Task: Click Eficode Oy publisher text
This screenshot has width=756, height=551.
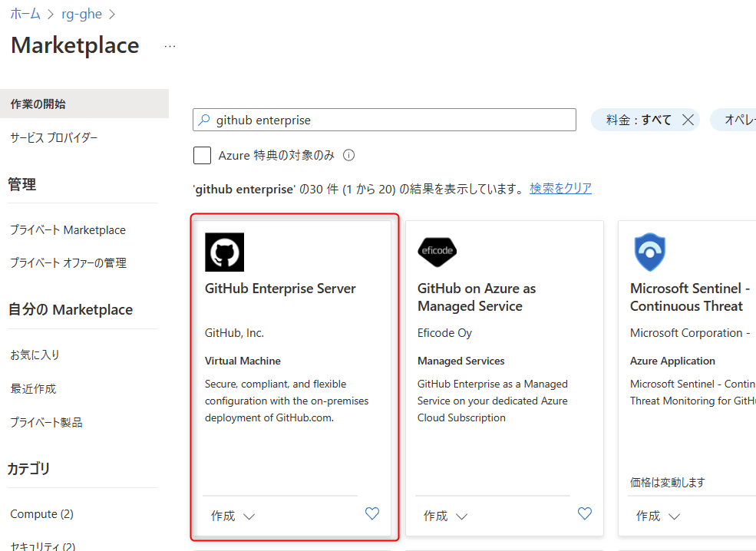Action: pyautogui.click(x=444, y=332)
